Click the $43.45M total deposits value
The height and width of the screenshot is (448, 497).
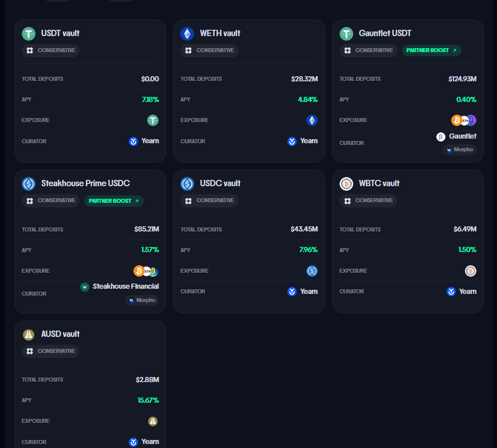click(x=304, y=229)
